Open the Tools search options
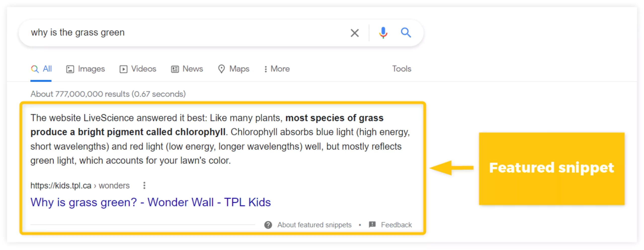644x250 pixels. [401, 69]
